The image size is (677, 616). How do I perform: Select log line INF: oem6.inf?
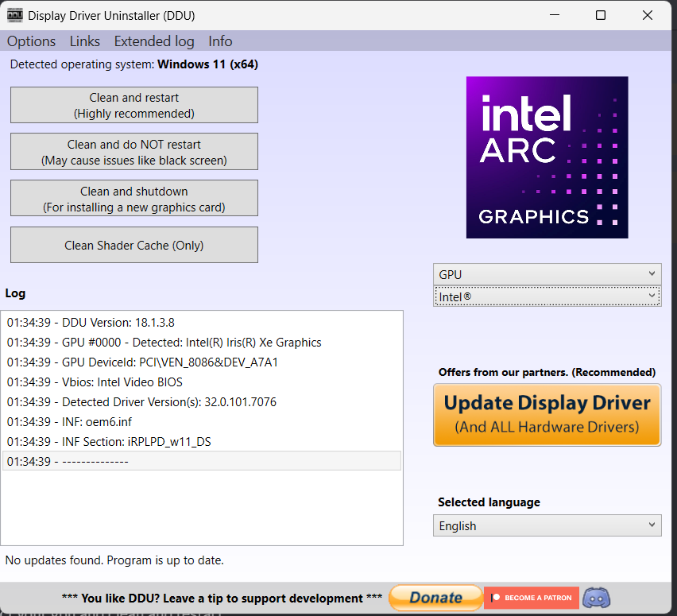[x=202, y=422]
